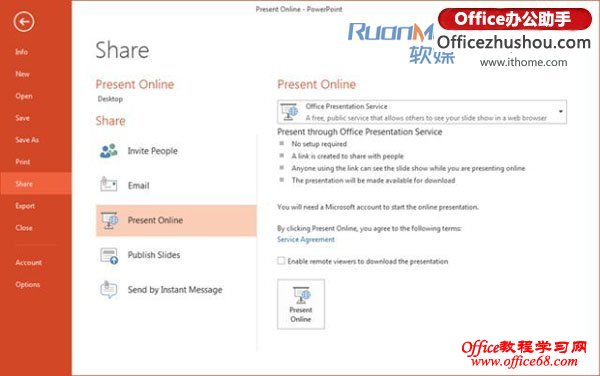Select the Share menu item
Screen dimensions: 600x376
click(x=36, y=184)
